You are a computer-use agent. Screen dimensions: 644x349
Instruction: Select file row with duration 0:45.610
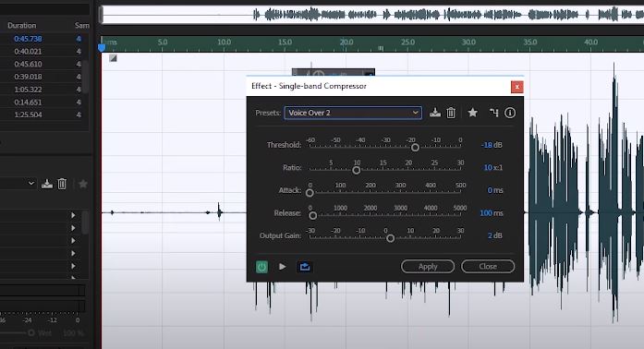[x=44, y=64]
